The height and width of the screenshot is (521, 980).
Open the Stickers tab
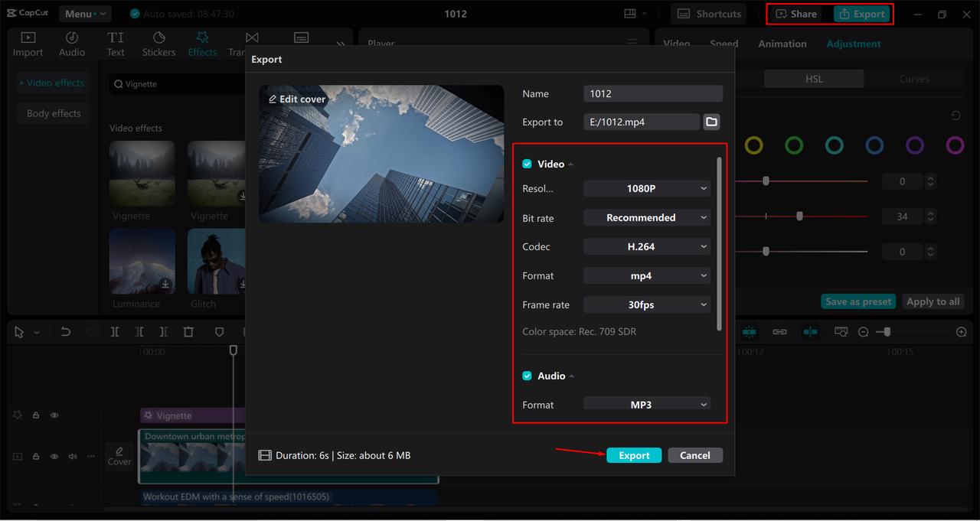pos(158,44)
